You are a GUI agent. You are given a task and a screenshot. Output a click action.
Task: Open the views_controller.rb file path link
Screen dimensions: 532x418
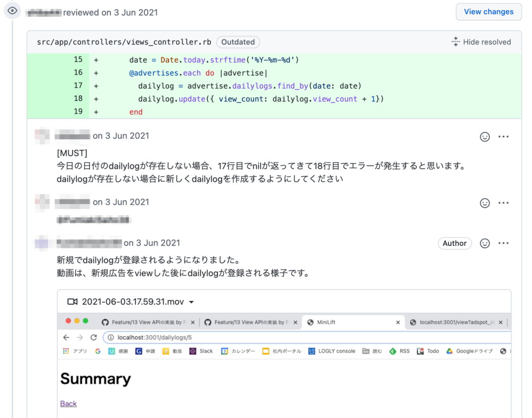click(x=124, y=42)
